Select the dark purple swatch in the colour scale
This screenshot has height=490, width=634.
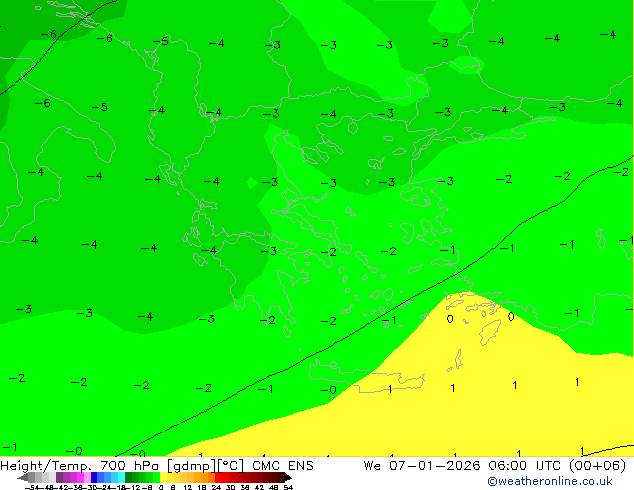click(59, 477)
